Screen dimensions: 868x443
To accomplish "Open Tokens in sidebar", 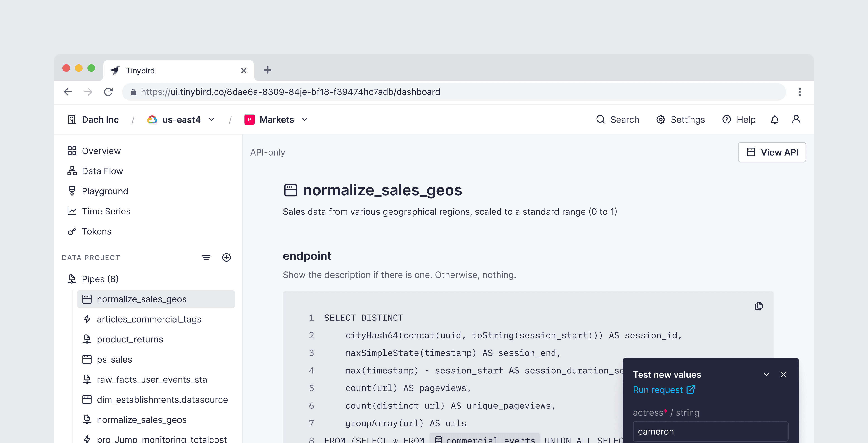I will coord(89,231).
